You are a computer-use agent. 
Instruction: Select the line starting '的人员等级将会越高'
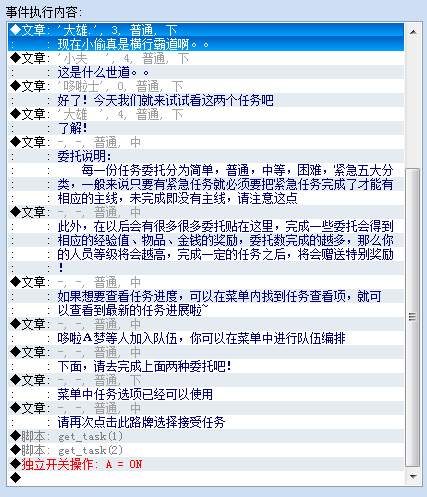(x=206, y=254)
